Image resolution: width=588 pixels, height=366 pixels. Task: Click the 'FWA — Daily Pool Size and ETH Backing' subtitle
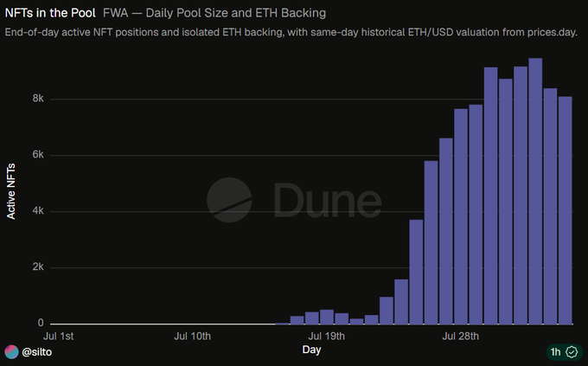click(214, 13)
